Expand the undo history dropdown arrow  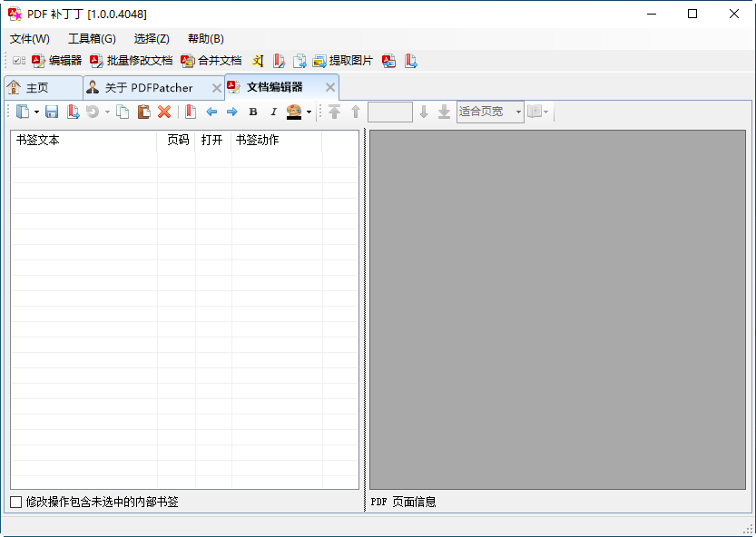[x=107, y=112]
